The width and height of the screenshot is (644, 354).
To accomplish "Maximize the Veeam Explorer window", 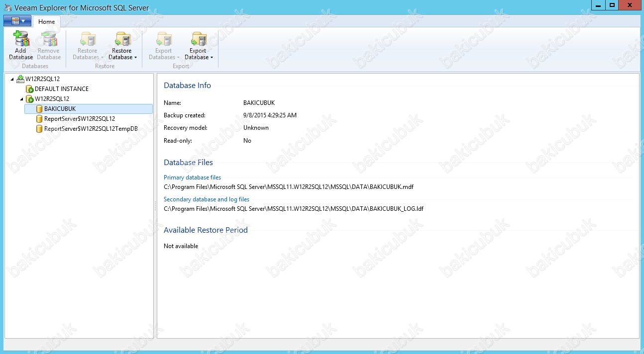I will 612,5.
